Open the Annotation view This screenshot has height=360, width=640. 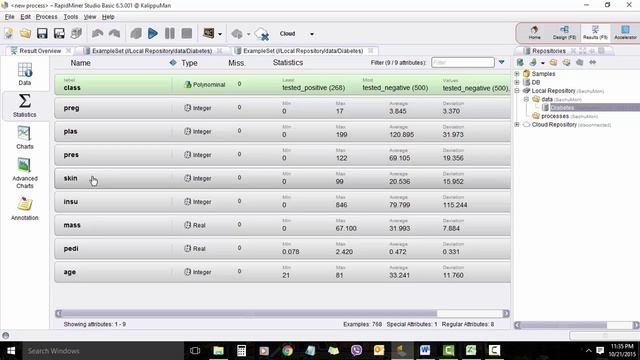tap(24, 209)
